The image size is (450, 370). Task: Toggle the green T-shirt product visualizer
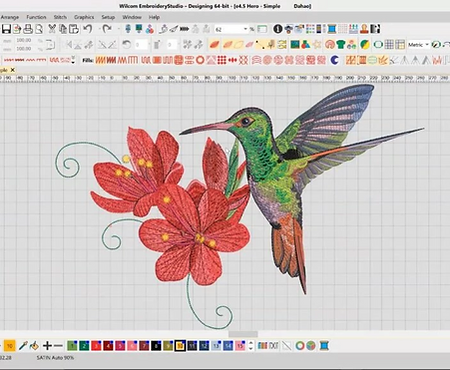tap(340, 44)
